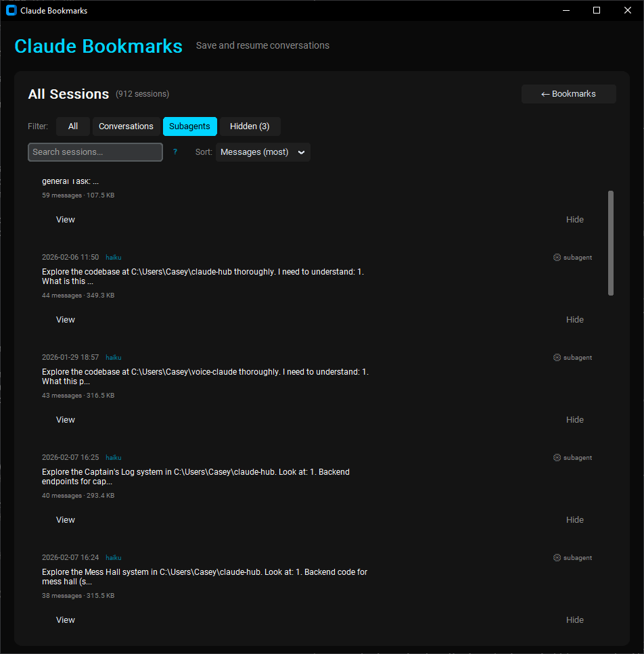Select the All filter
Viewport: 644px width, 654px height.
coord(73,126)
